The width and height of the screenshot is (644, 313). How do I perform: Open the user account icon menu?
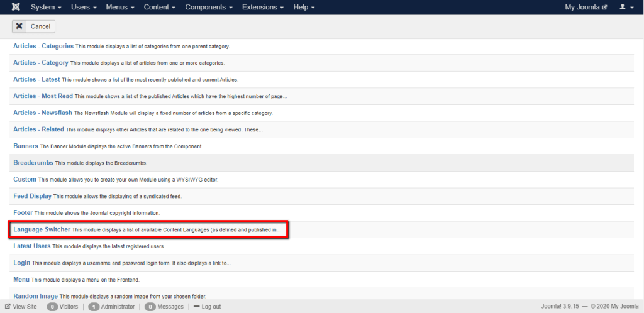coord(627,7)
